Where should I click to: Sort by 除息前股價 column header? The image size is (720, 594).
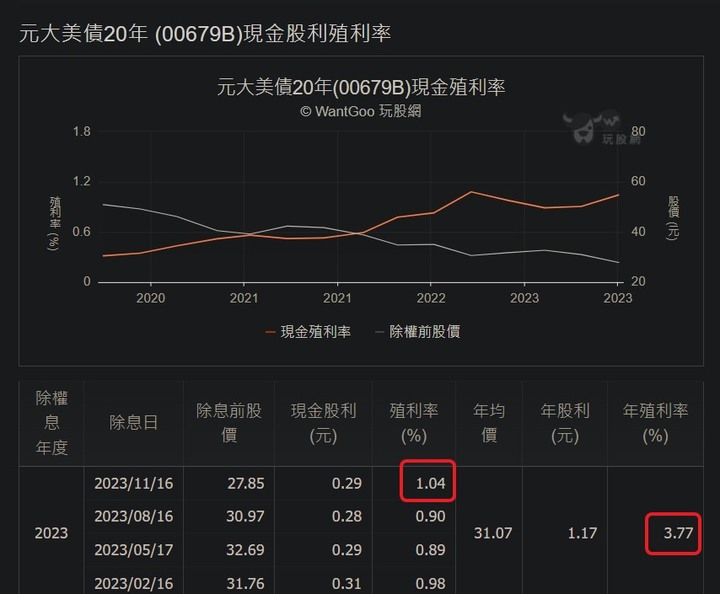[229, 423]
